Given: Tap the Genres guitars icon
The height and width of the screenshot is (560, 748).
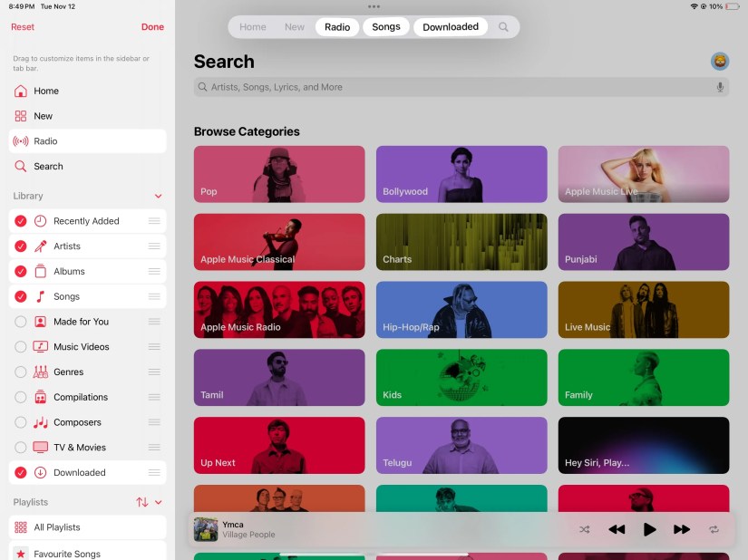Looking at the screenshot, I should (x=41, y=372).
